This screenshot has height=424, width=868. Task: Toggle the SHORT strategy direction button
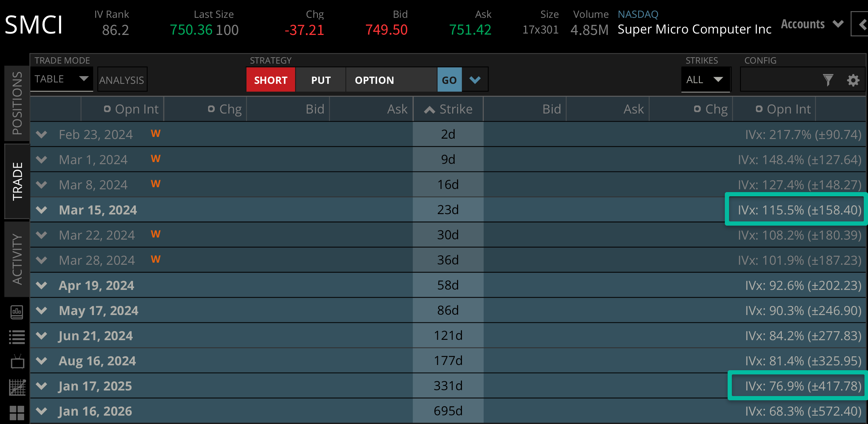(x=271, y=80)
